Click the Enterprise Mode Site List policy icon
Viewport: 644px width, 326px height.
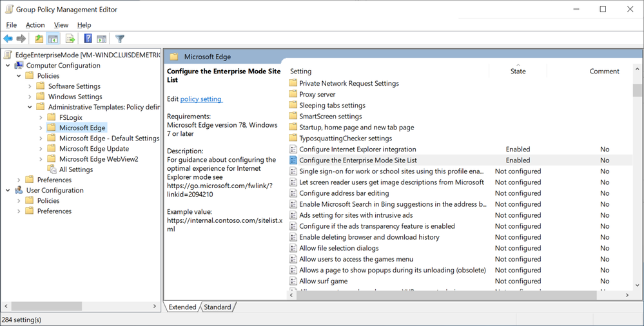(x=293, y=160)
